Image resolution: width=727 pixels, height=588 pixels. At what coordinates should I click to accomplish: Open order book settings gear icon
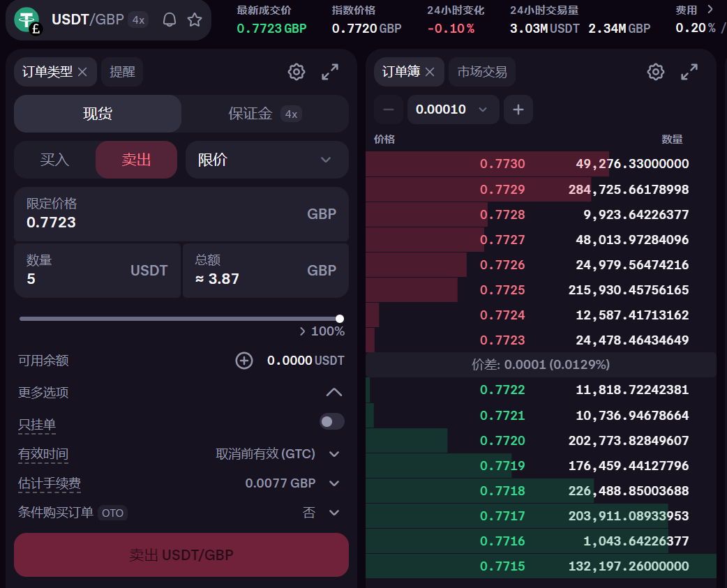tap(655, 72)
